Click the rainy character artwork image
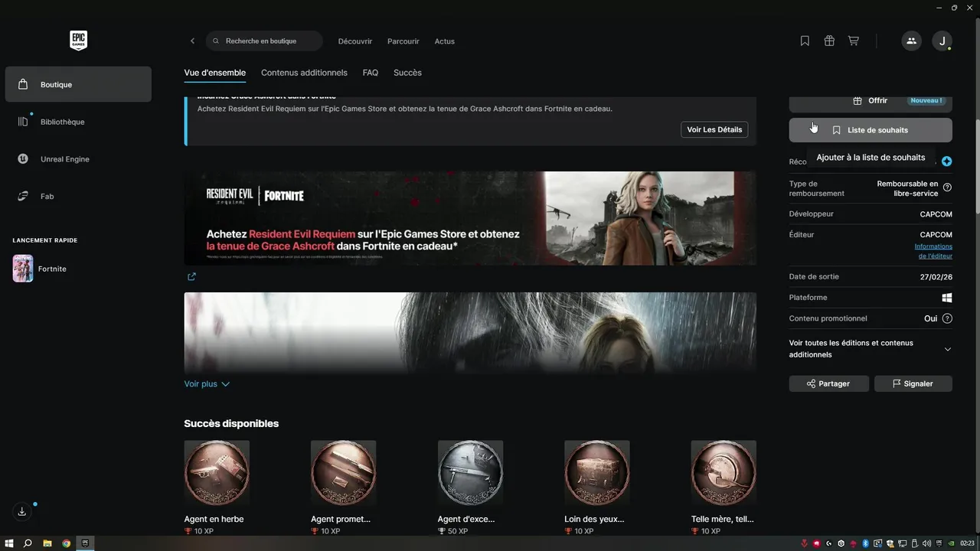The width and height of the screenshot is (980, 551). [x=470, y=333]
